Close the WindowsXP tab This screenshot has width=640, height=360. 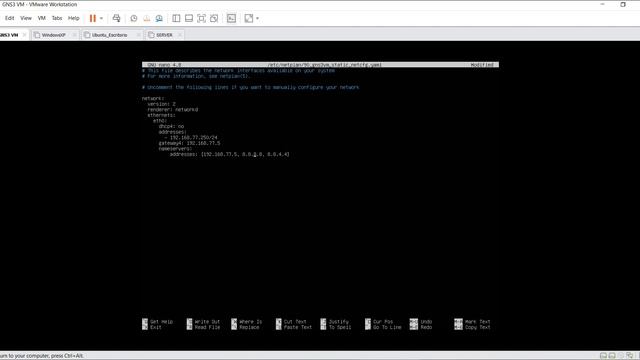pyautogui.click(x=74, y=35)
